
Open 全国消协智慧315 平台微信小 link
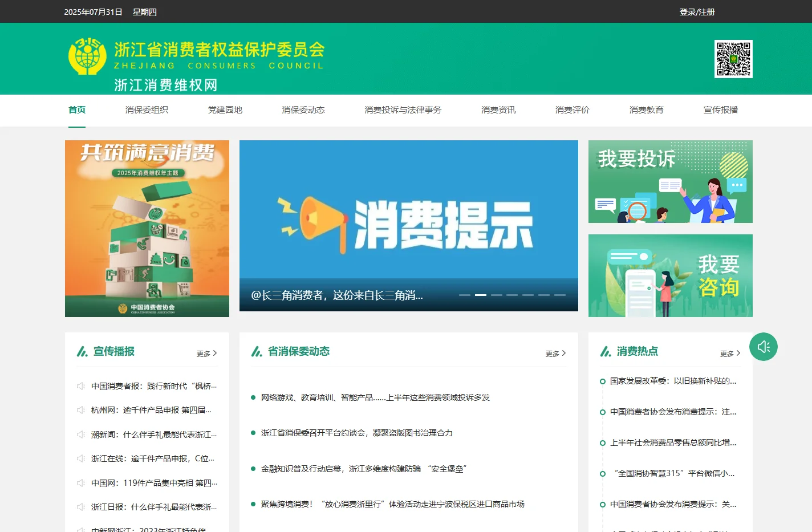673,473
